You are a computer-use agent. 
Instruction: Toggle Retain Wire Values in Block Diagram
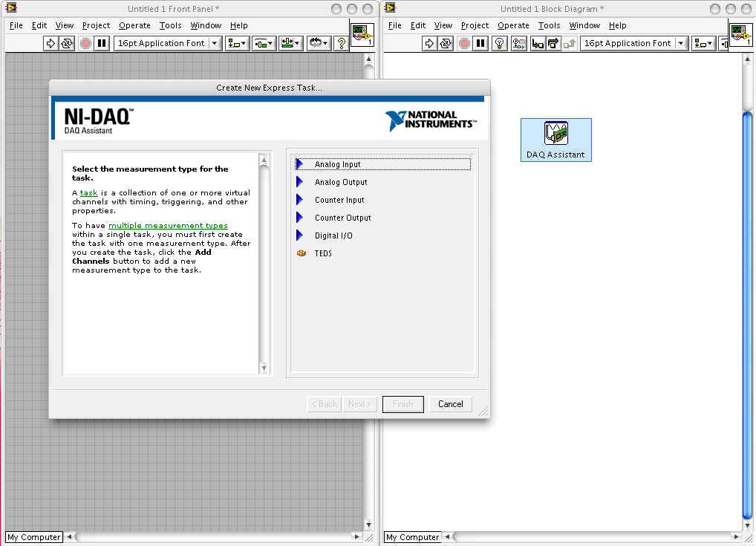[519, 43]
